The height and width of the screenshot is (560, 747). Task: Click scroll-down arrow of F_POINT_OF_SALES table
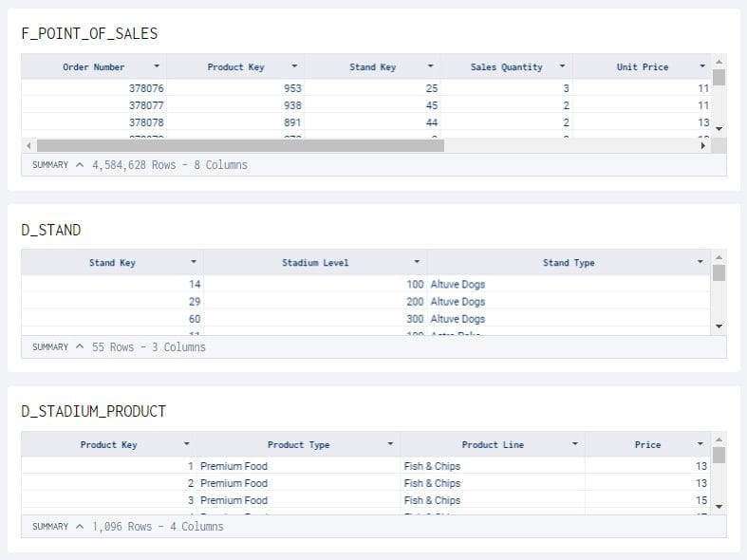pyautogui.click(x=719, y=129)
